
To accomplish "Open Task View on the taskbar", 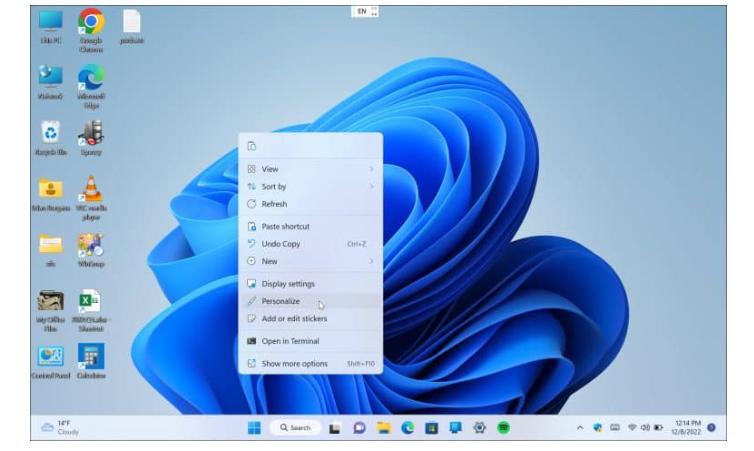I will [x=335, y=428].
